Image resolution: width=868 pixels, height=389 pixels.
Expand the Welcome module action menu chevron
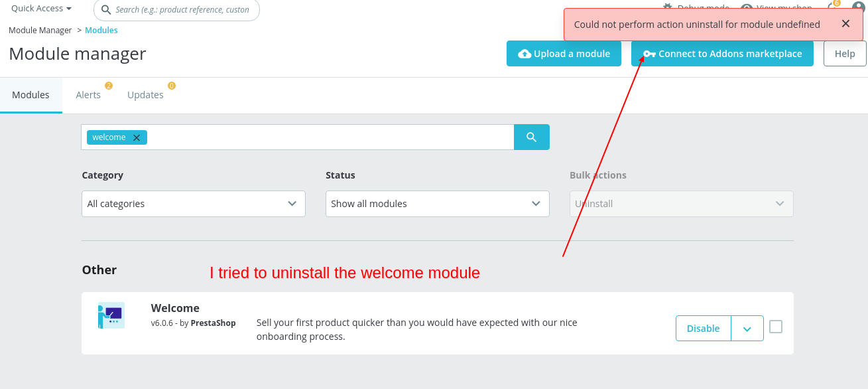click(747, 328)
